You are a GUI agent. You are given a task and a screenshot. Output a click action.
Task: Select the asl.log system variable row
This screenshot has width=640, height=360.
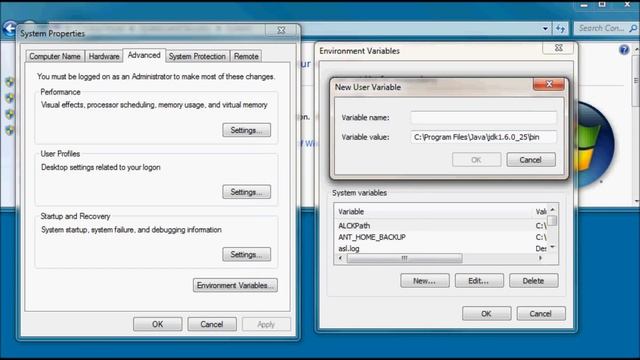(441, 248)
